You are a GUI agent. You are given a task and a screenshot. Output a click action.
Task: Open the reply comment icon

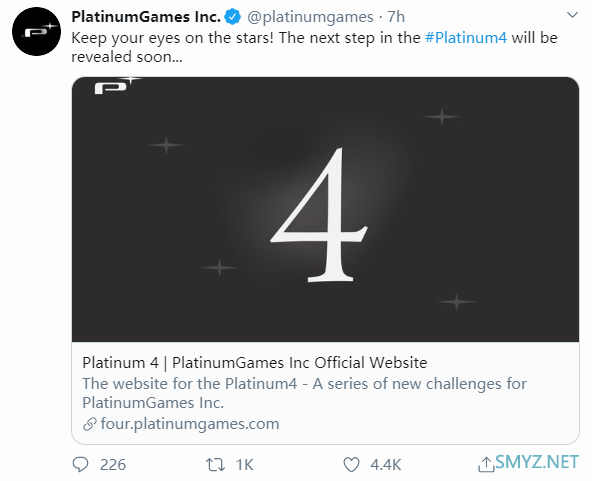[80, 464]
